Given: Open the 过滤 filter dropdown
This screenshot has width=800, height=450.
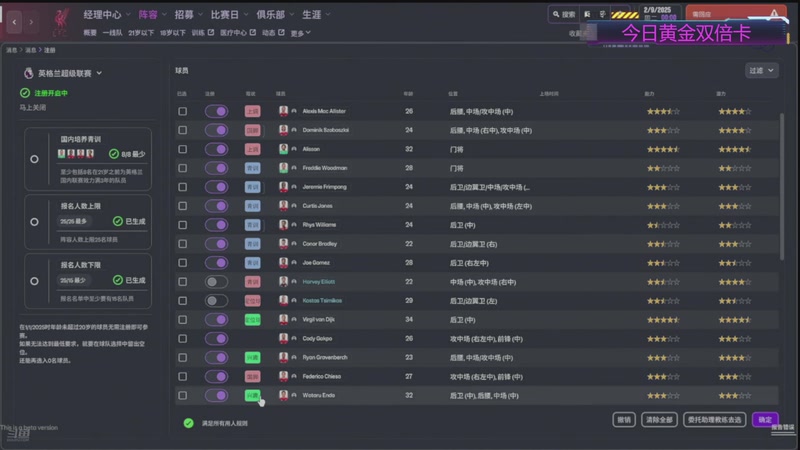Looking at the screenshot, I should tap(761, 70).
